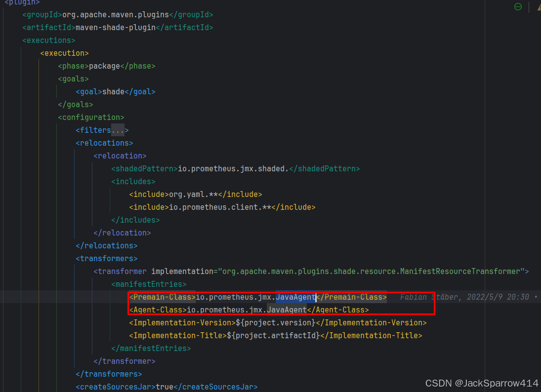Click the shadedPattern value io.prometheus.jmx.shaded.
541x392 pixels.
click(x=233, y=168)
